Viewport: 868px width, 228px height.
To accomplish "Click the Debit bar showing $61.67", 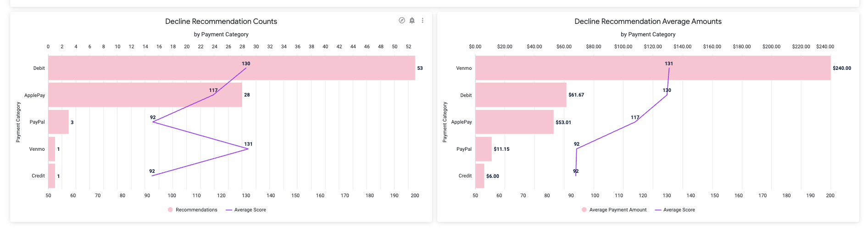I will (521, 95).
